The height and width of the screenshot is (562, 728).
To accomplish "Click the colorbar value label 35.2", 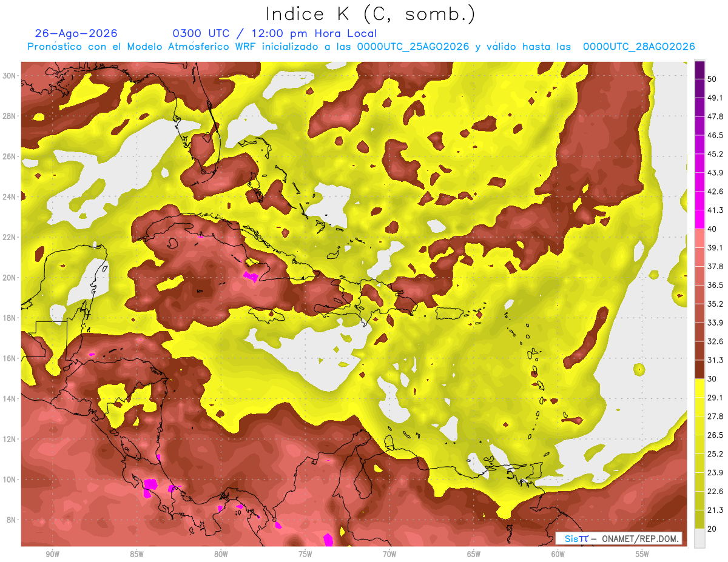I will (x=715, y=304).
